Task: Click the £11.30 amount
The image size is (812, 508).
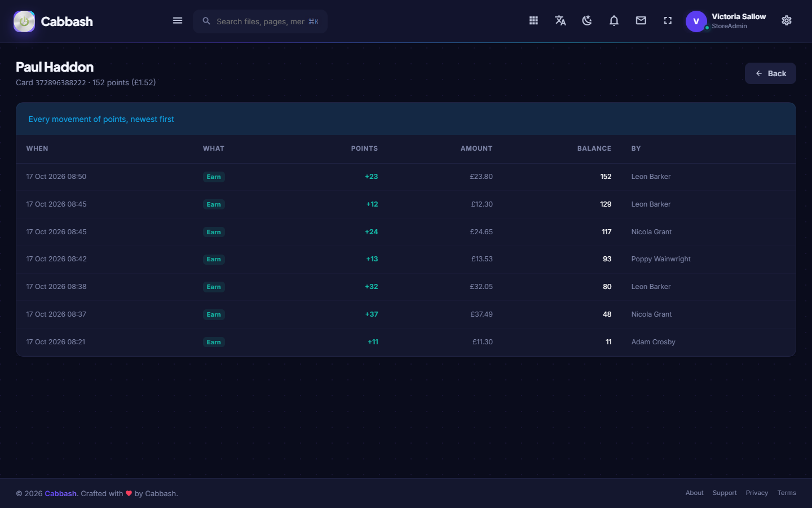Action: click(483, 342)
